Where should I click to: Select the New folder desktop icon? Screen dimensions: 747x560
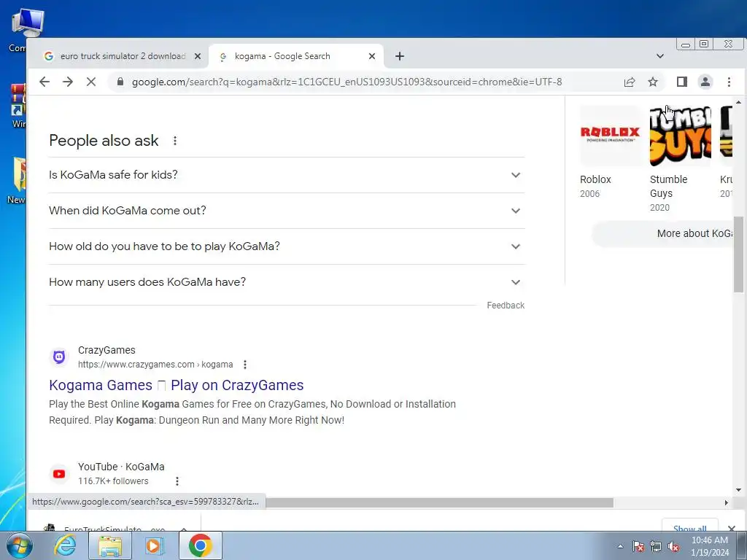pyautogui.click(x=17, y=181)
